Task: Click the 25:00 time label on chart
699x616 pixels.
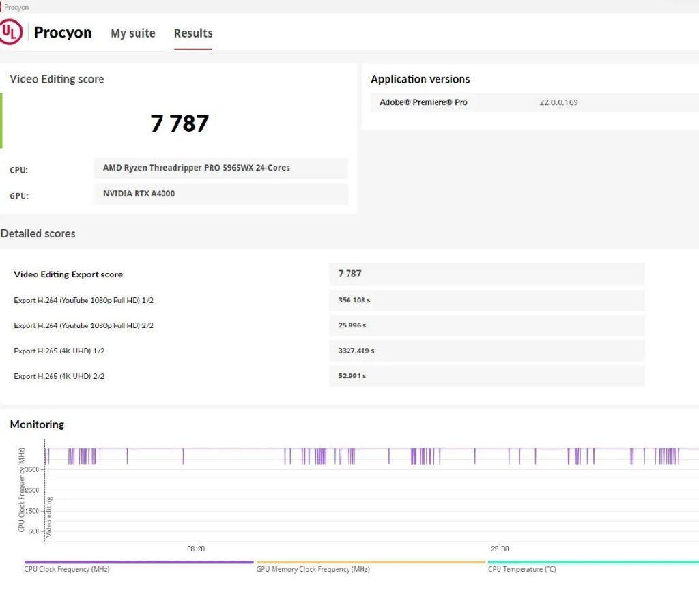Action: pos(500,548)
